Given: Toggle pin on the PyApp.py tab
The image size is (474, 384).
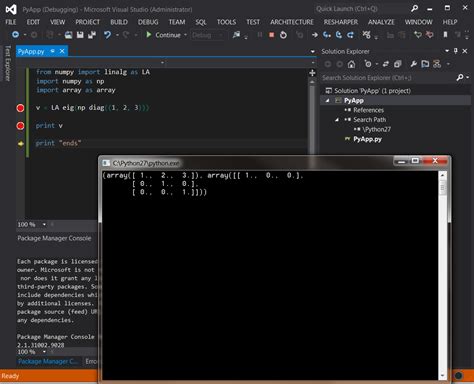Looking at the screenshot, I should click(52, 51).
